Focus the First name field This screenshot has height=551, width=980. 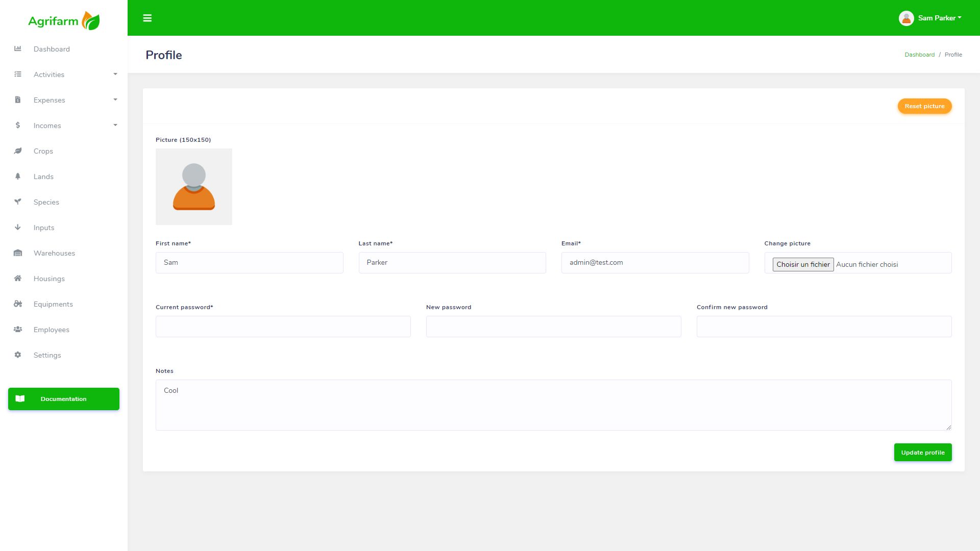click(x=250, y=263)
